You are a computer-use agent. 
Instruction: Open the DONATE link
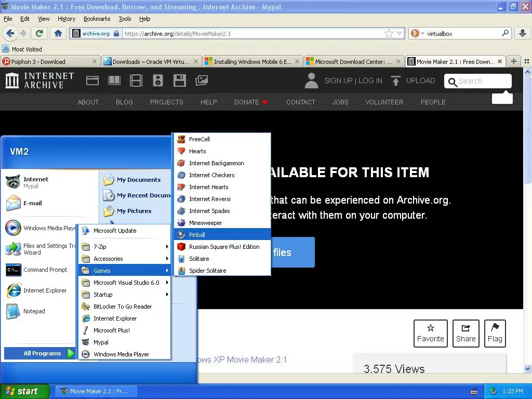251,102
